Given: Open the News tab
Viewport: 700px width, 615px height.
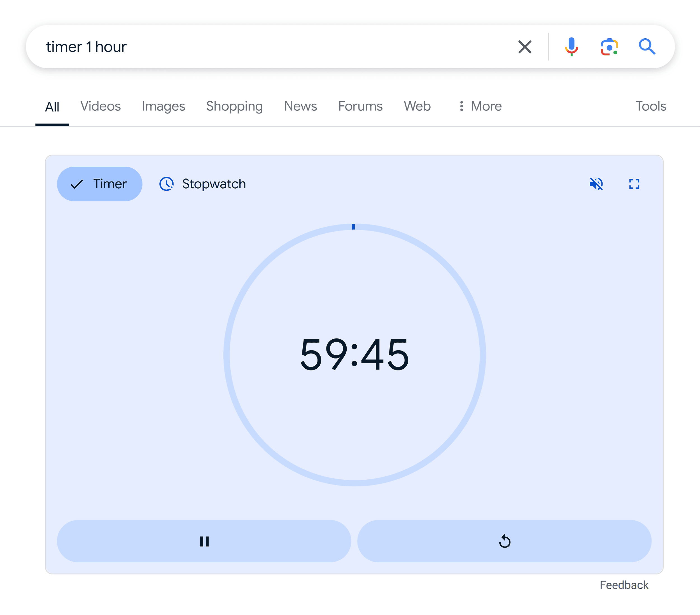Looking at the screenshot, I should pyautogui.click(x=300, y=106).
